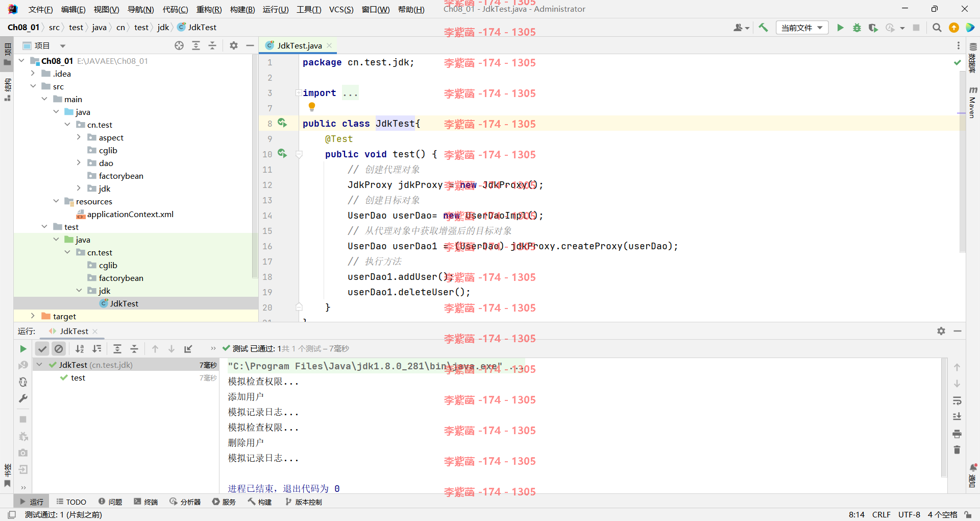Open the VCS(S) menu
The width and height of the screenshot is (980, 521).
point(341,9)
